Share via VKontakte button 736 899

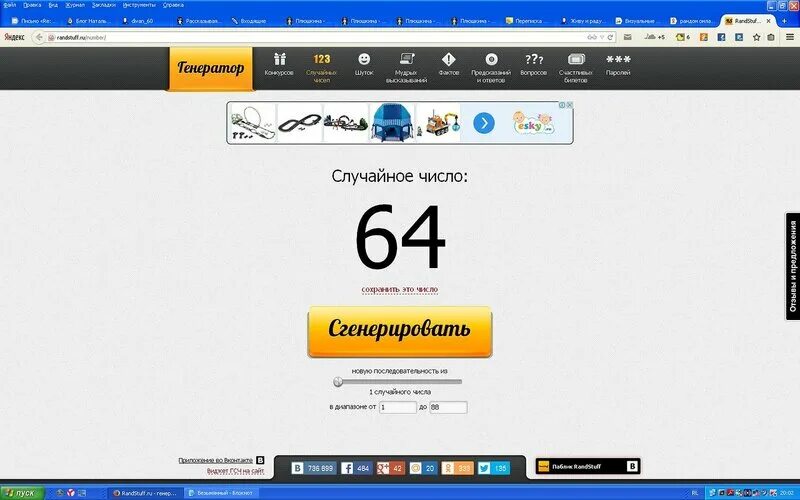(x=314, y=468)
